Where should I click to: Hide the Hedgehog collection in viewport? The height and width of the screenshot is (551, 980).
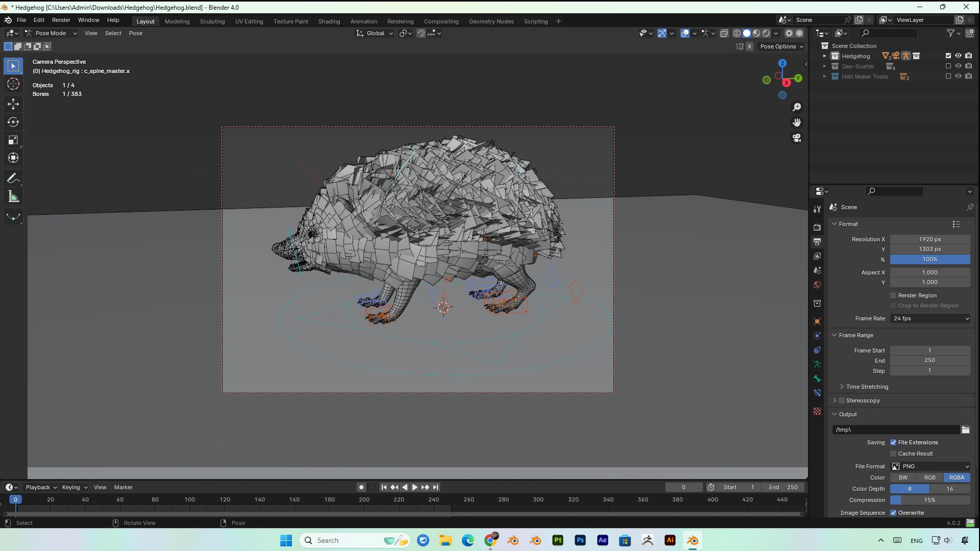tap(959, 56)
